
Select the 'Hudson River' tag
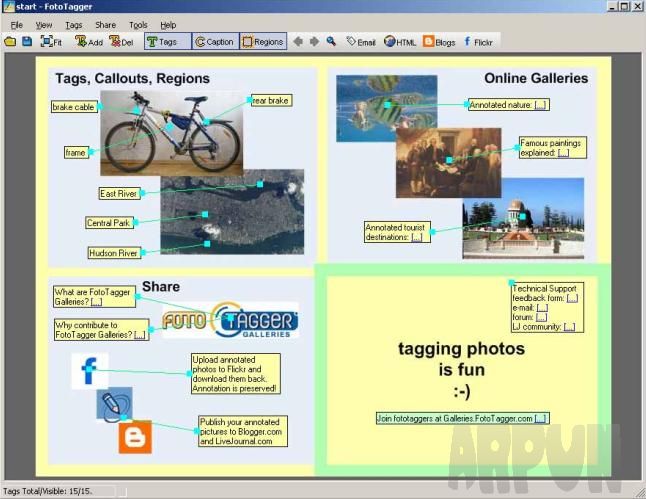coord(114,253)
